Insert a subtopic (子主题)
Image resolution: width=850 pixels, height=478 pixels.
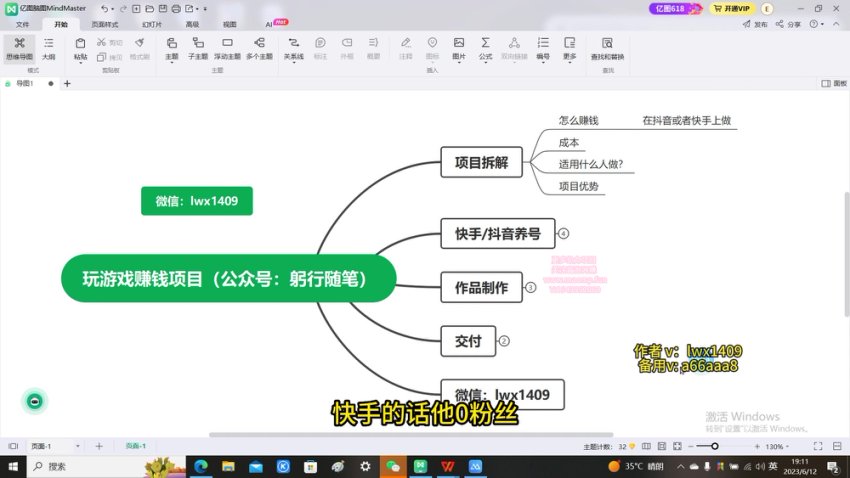point(197,48)
